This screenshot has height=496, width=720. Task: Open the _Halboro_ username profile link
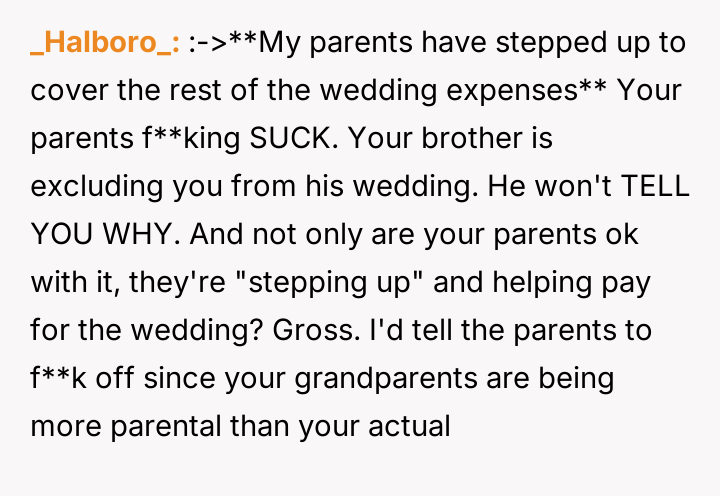105,43
